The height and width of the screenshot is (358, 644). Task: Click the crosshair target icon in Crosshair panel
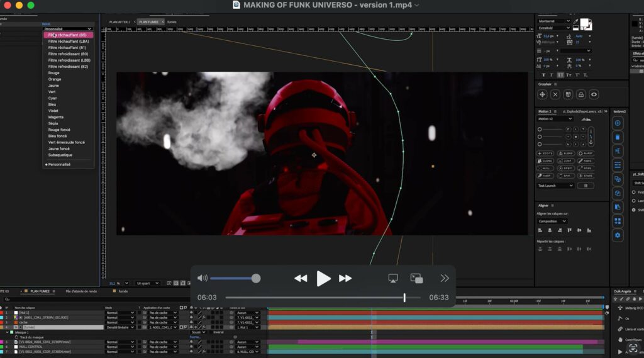pyautogui.click(x=542, y=94)
